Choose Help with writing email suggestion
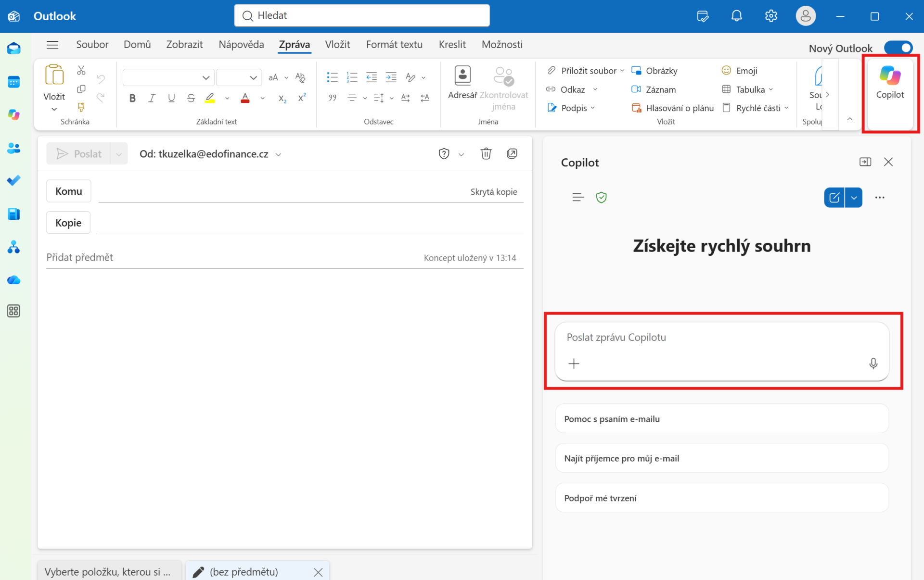The width and height of the screenshot is (924, 580). 722,418
